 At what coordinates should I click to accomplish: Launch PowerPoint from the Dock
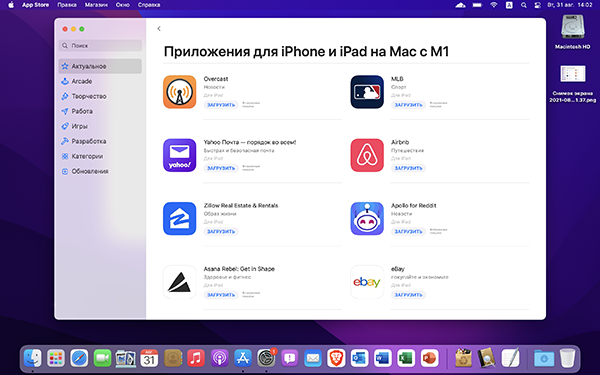tap(429, 359)
